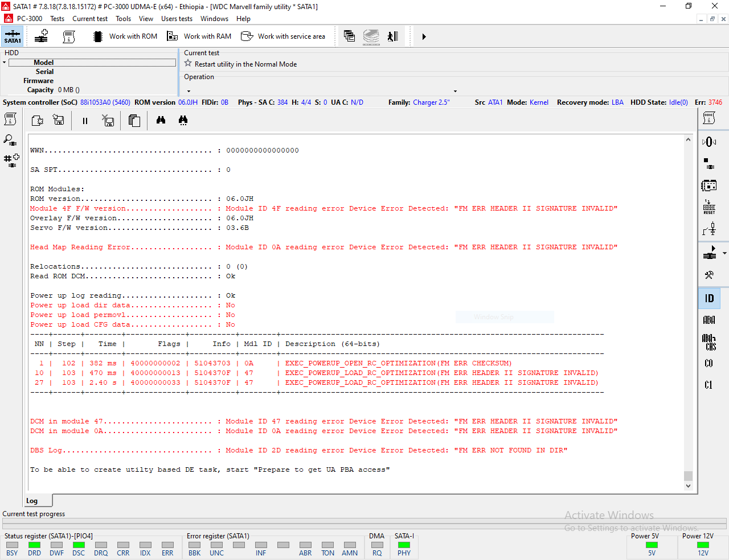Click the cascaded windows toolbar icon
Viewport: 729px width, 560px height.
click(x=350, y=36)
